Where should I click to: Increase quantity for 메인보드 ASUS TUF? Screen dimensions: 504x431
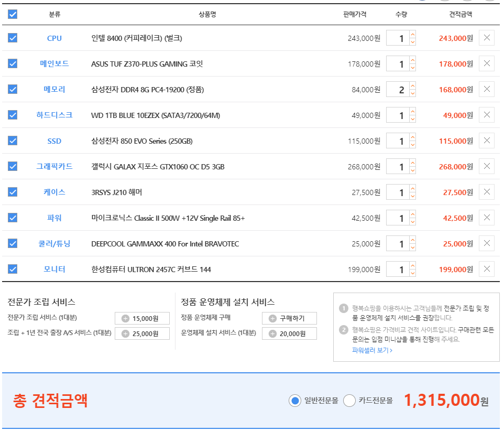click(413, 60)
